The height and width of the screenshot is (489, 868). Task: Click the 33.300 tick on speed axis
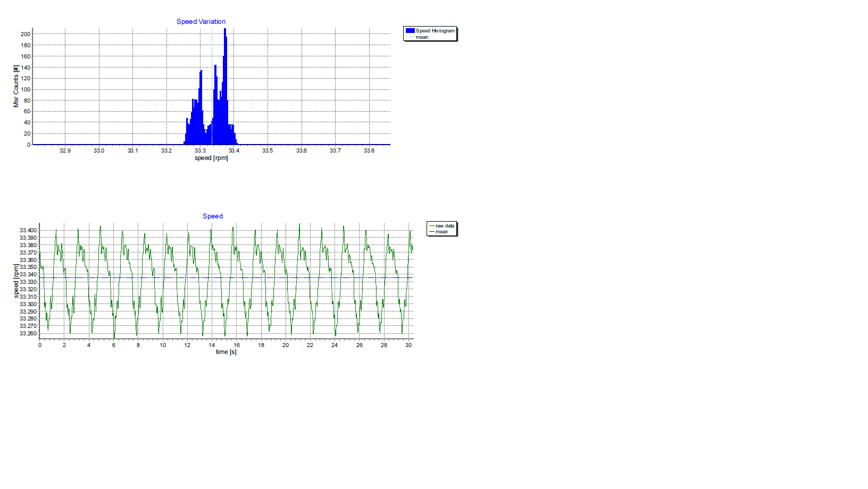click(28, 304)
